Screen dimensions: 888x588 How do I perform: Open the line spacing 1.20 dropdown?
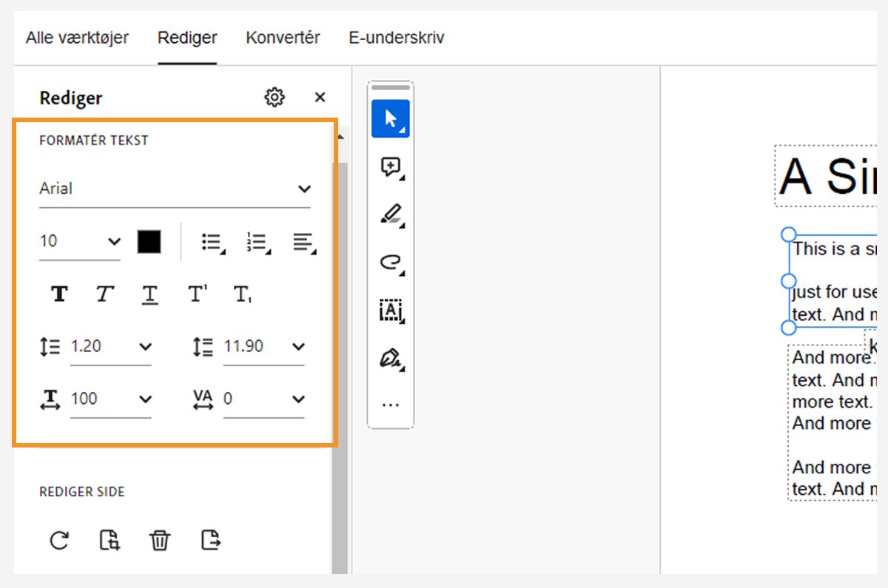click(x=145, y=346)
